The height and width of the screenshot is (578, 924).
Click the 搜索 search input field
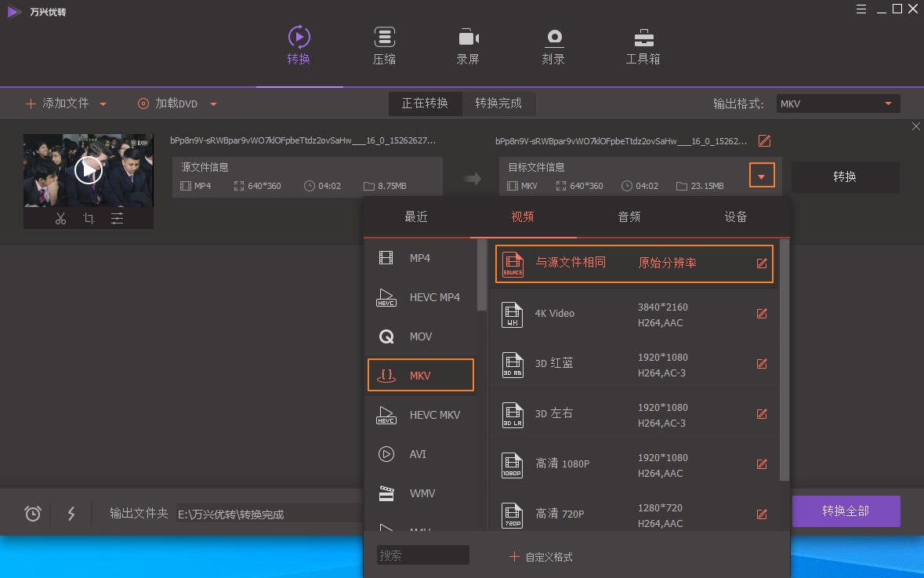point(422,554)
